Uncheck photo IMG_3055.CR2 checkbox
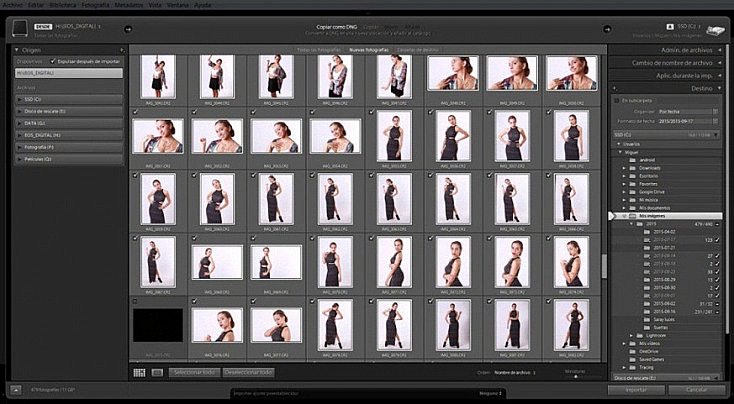The height and width of the screenshot is (404, 734). (371, 112)
